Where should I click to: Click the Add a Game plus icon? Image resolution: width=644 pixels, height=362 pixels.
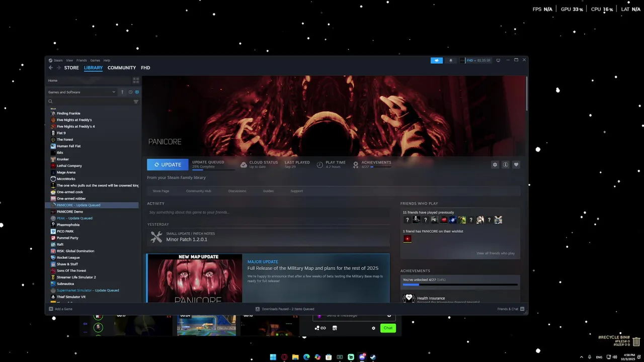(51, 309)
